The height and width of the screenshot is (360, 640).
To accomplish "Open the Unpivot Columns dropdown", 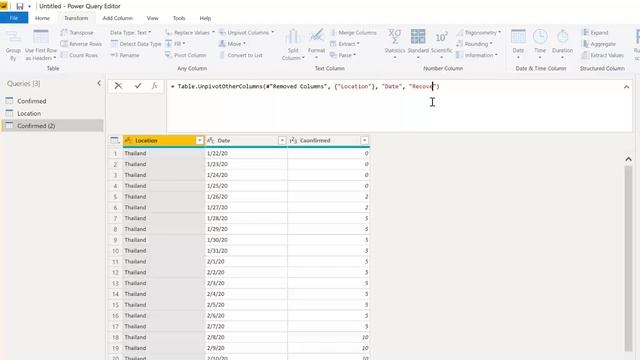I will point(246,32).
